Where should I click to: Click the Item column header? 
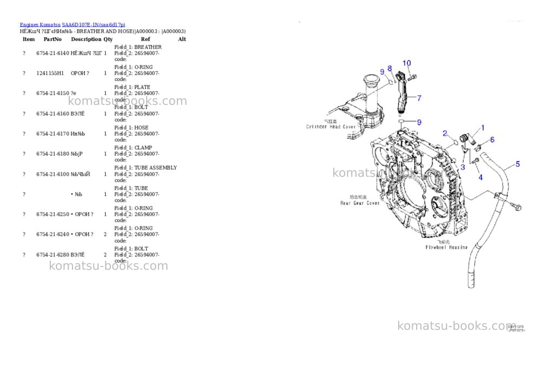[29, 39]
